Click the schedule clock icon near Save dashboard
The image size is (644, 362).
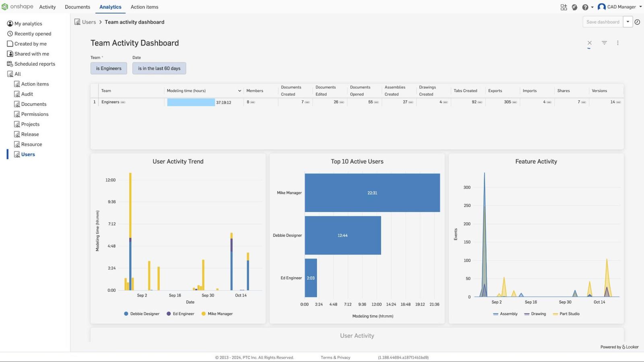click(x=637, y=22)
